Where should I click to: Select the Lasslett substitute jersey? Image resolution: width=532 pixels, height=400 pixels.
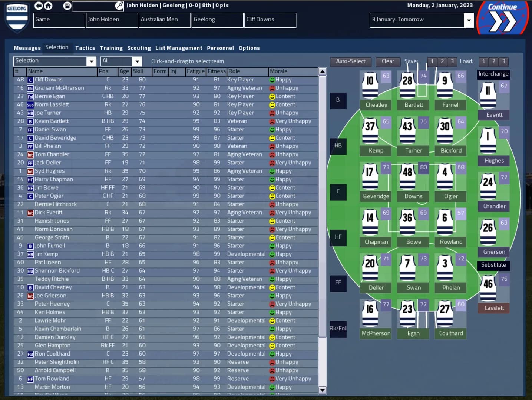click(488, 288)
